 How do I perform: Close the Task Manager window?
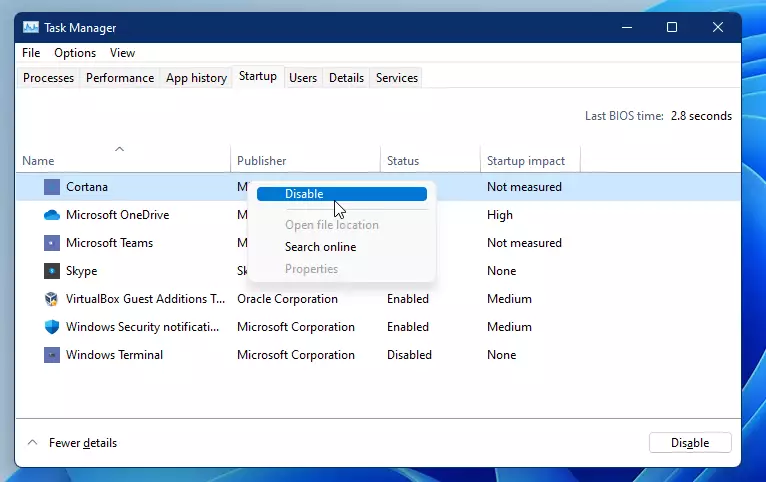coord(718,27)
